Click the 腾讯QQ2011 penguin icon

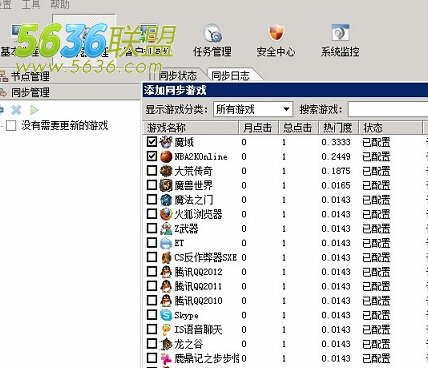[166, 286]
